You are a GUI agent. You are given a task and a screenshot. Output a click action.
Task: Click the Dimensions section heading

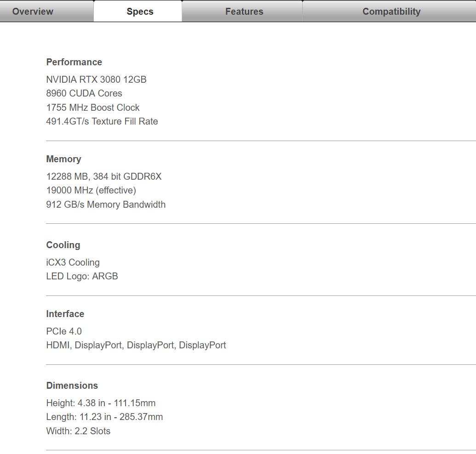point(72,386)
